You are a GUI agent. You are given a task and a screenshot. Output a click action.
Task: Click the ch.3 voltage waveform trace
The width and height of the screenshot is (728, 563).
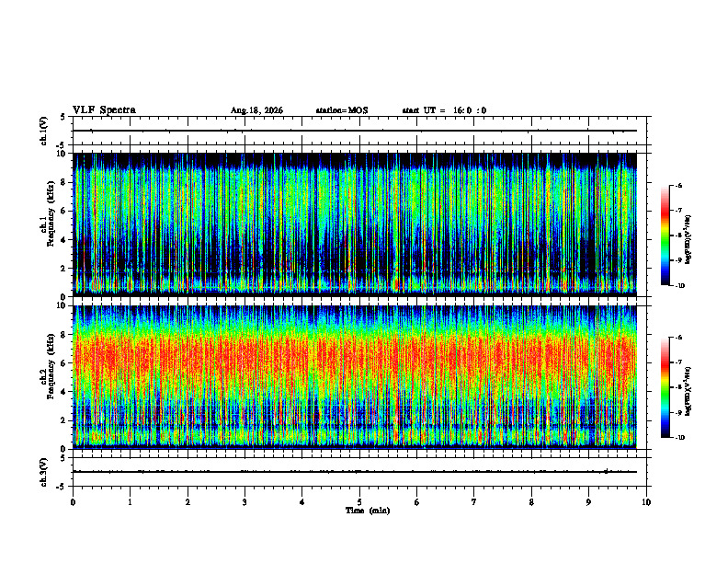(x=355, y=472)
